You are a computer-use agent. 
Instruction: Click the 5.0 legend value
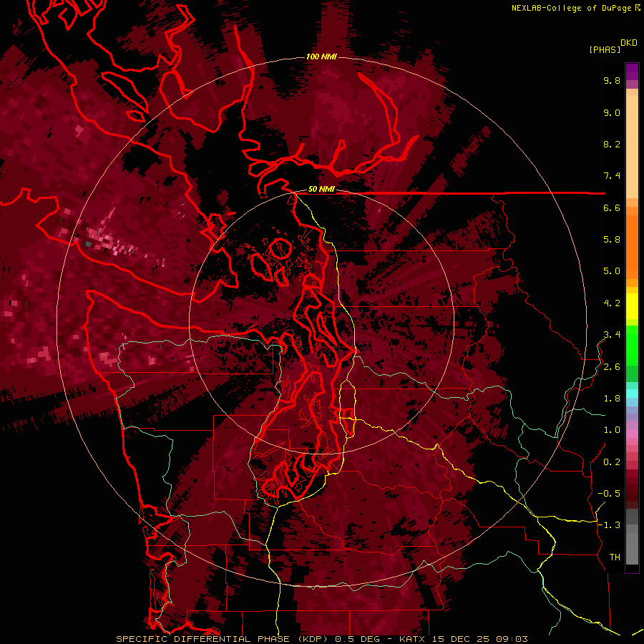(x=612, y=271)
